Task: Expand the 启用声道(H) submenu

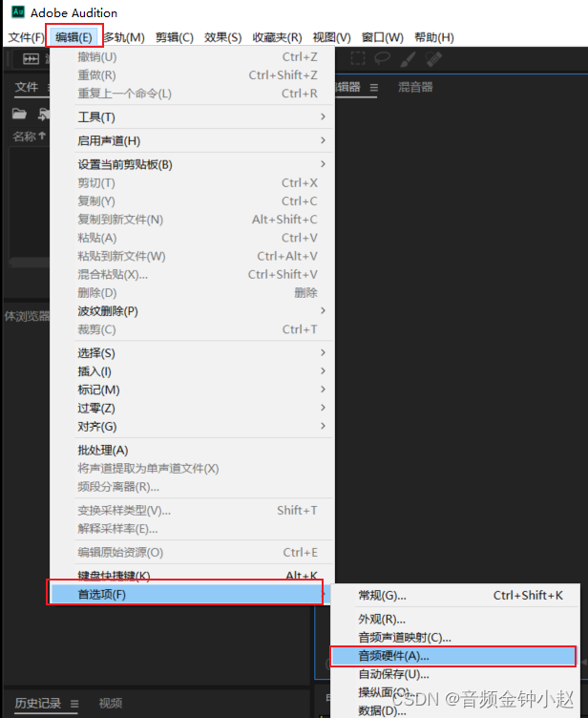Action: tap(192, 140)
